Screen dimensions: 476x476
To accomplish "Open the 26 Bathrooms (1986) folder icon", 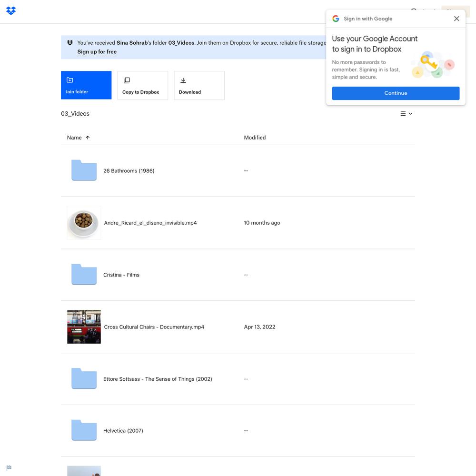I will (x=84, y=170).
